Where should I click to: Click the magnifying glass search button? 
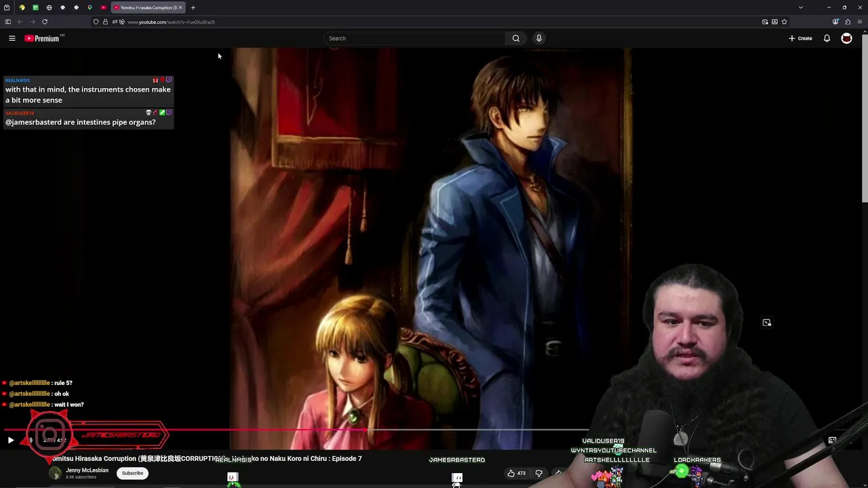click(516, 39)
